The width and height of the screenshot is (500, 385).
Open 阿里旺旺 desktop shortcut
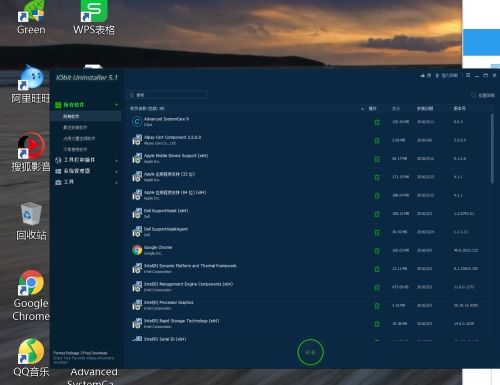[31, 83]
